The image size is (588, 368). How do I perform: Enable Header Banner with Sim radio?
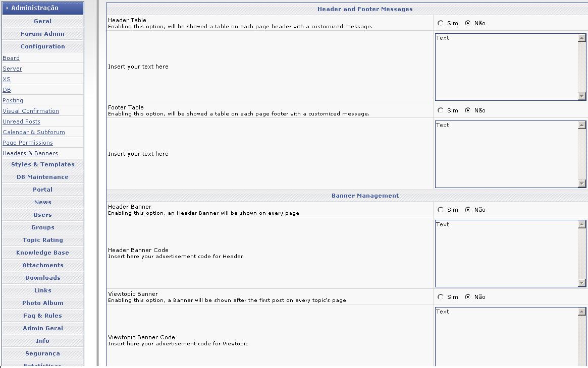(x=441, y=210)
